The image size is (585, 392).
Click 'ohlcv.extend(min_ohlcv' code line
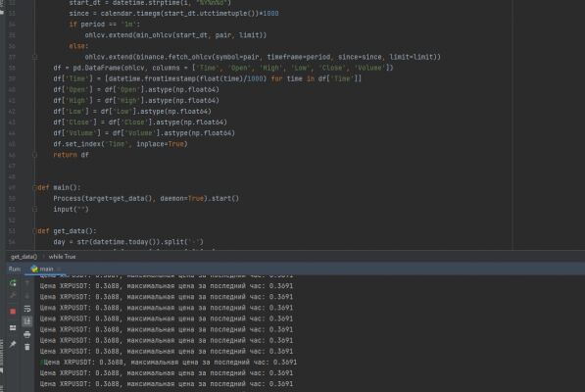(x=175, y=35)
